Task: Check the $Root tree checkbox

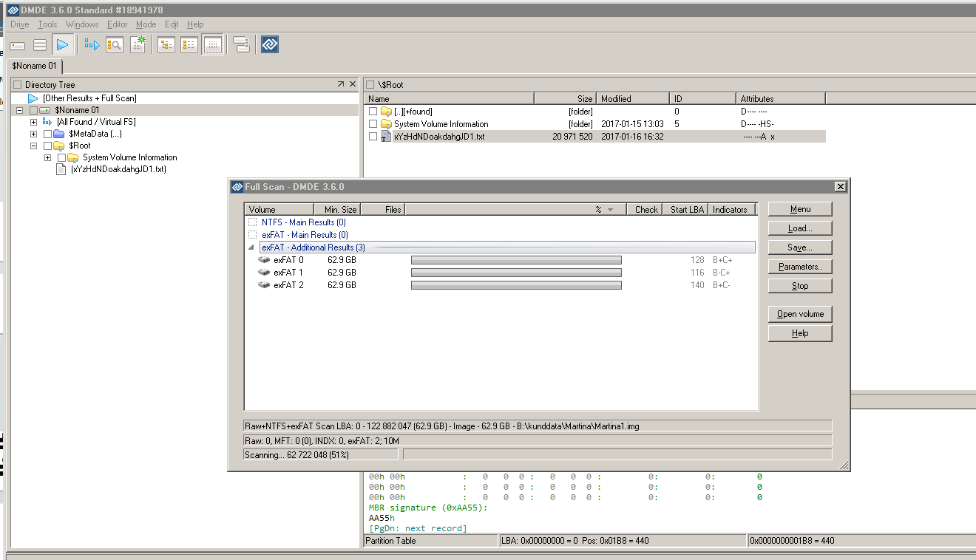Action: (47, 146)
